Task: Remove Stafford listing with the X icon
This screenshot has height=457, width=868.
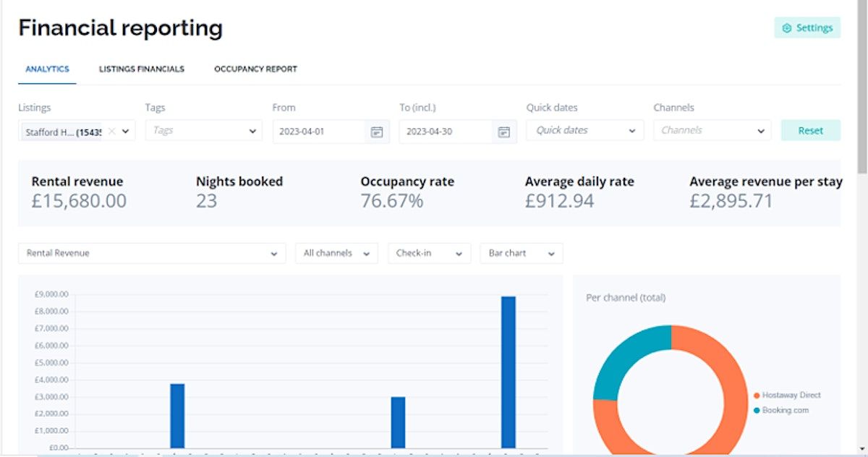Action: [111, 132]
